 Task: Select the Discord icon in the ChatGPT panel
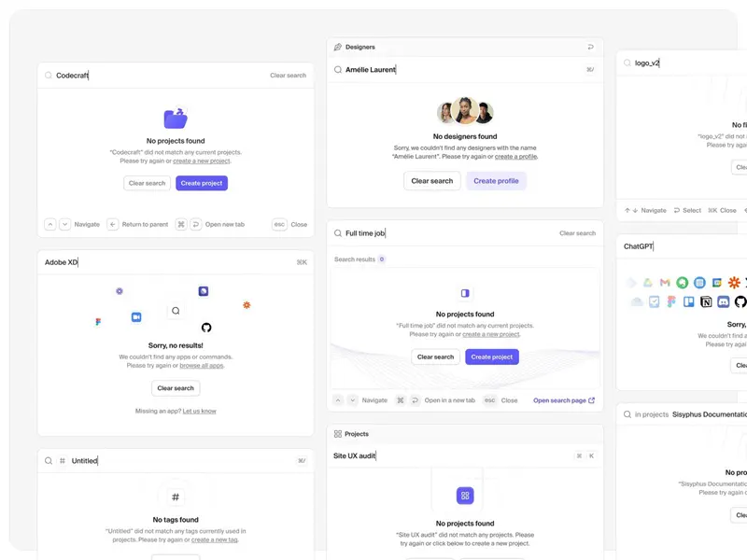tap(724, 301)
